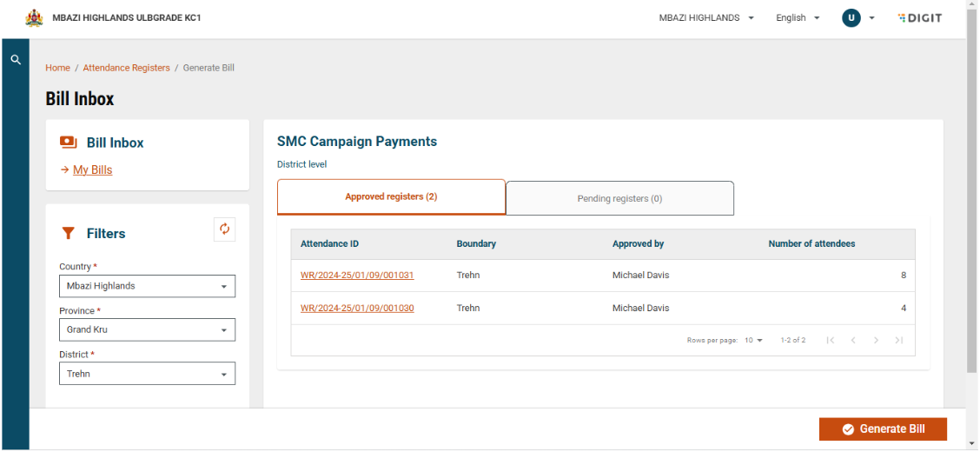Image resolution: width=980 pixels, height=452 pixels.
Task: Go to next page using pagination arrow
Action: pos(876,340)
